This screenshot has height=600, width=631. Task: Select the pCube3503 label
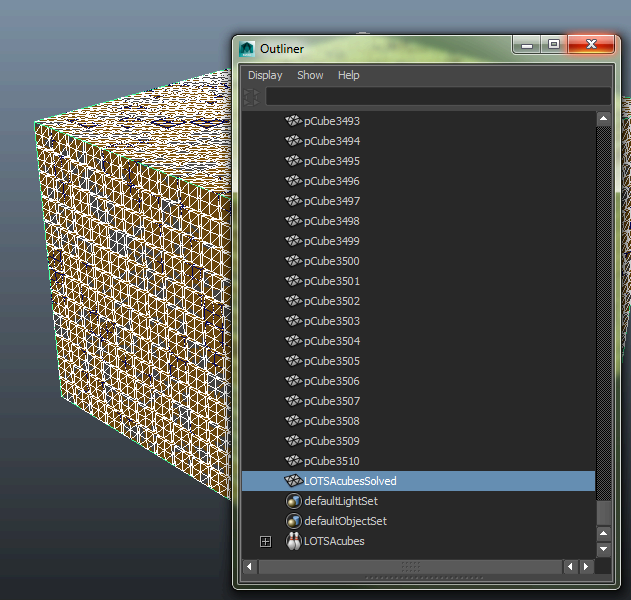(x=332, y=322)
